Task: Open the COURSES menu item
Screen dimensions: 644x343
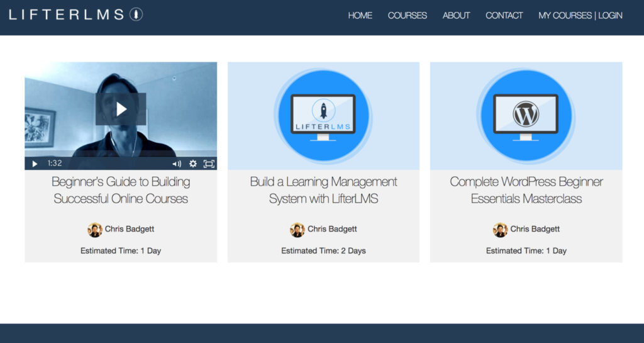Action: (x=407, y=16)
